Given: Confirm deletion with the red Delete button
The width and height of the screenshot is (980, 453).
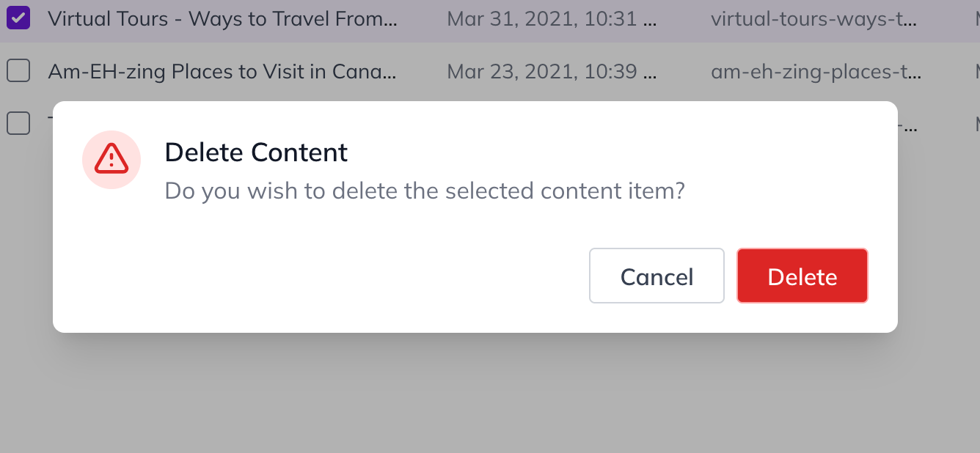Looking at the screenshot, I should (802, 276).
